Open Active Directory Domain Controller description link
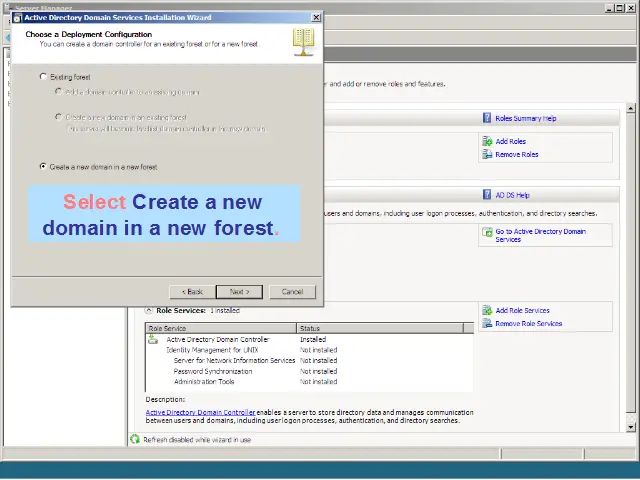Screen dimensions: 640x480 [200, 413]
